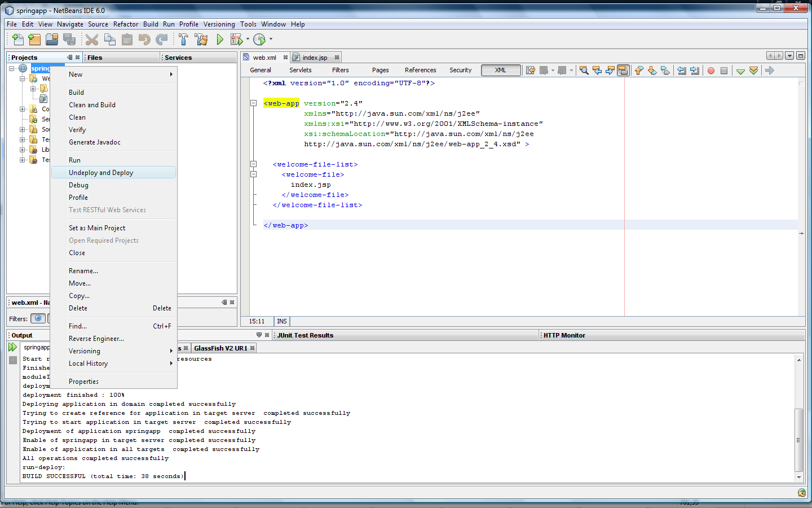Click the Undo icon in main toolbar

pyautogui.click(x=144, y=39)
